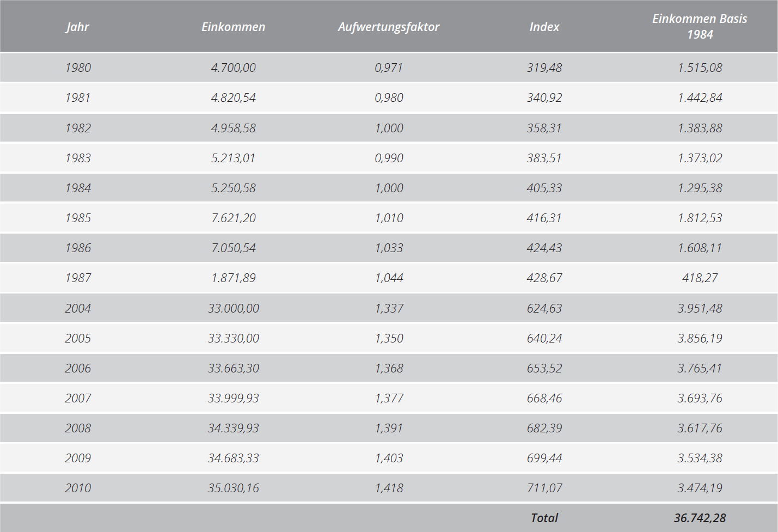778x532 pixels.
Task: Select factor 0,980
Action: [389, 97]
